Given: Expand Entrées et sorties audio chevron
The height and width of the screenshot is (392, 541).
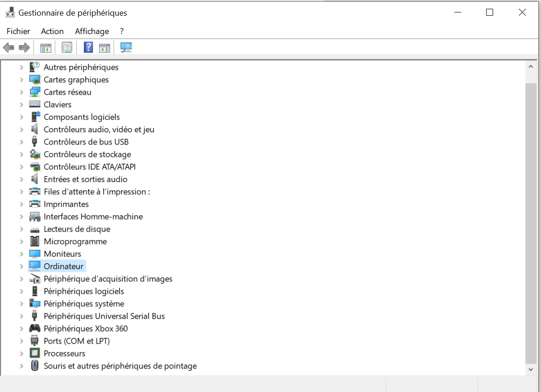Looking at the screenshot, I should point(21,179).
